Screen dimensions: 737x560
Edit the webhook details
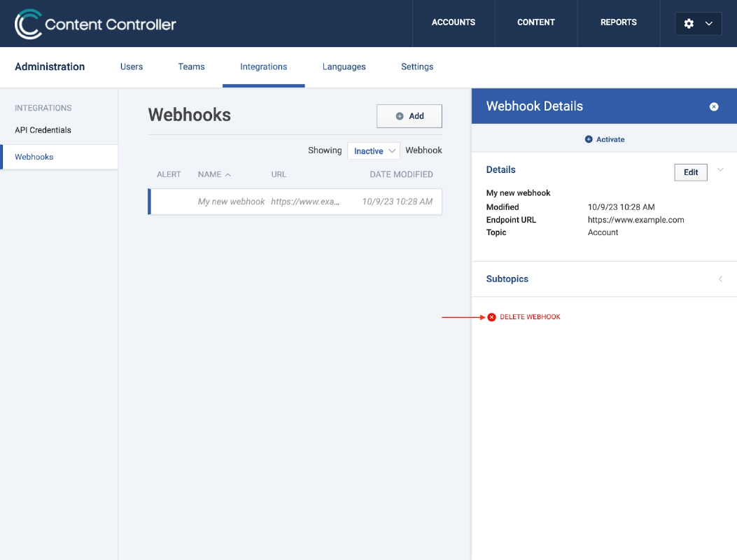691,172
